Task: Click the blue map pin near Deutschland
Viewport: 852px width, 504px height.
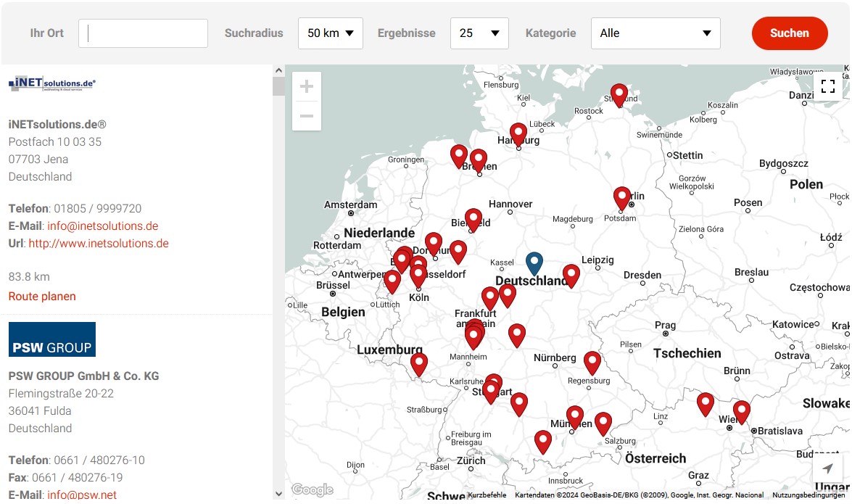Action: 534,263
